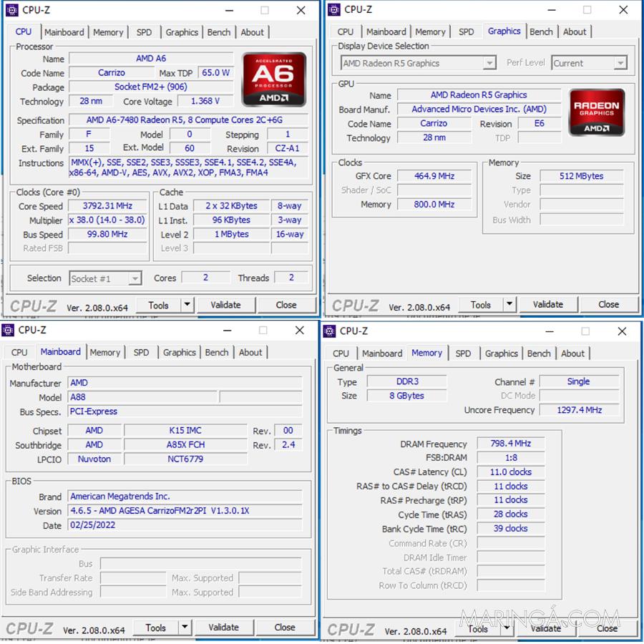Click Close button in CPU tab window
The height and width of the screenshot is (644, 644).
286,305
